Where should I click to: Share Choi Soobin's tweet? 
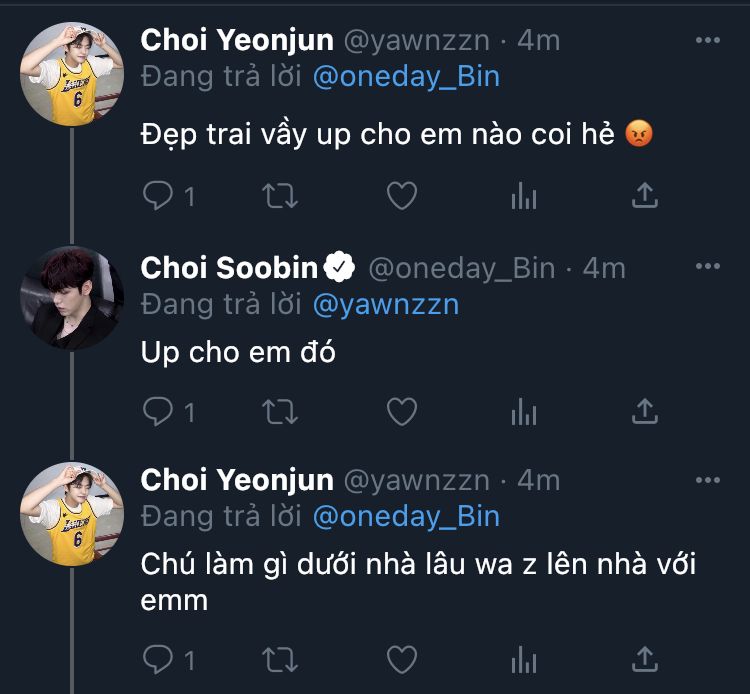(x=645, y=411)
